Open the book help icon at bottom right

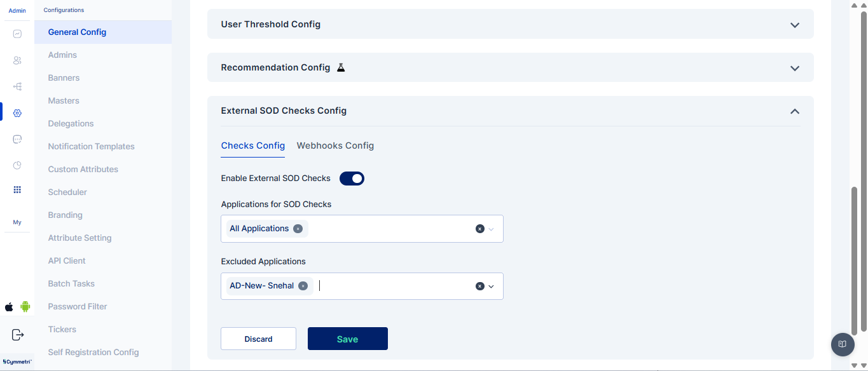(x=843, y=344)
